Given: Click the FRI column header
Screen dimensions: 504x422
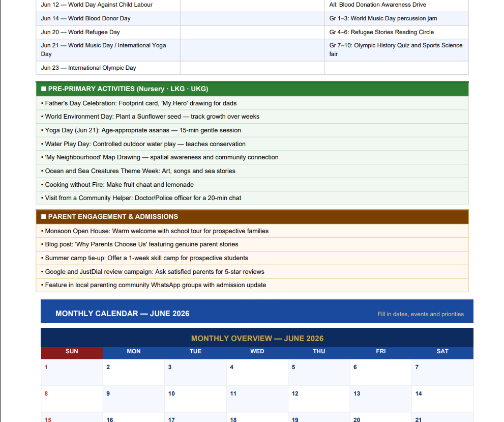Looking at the screenshot, I should click(380, 352).
